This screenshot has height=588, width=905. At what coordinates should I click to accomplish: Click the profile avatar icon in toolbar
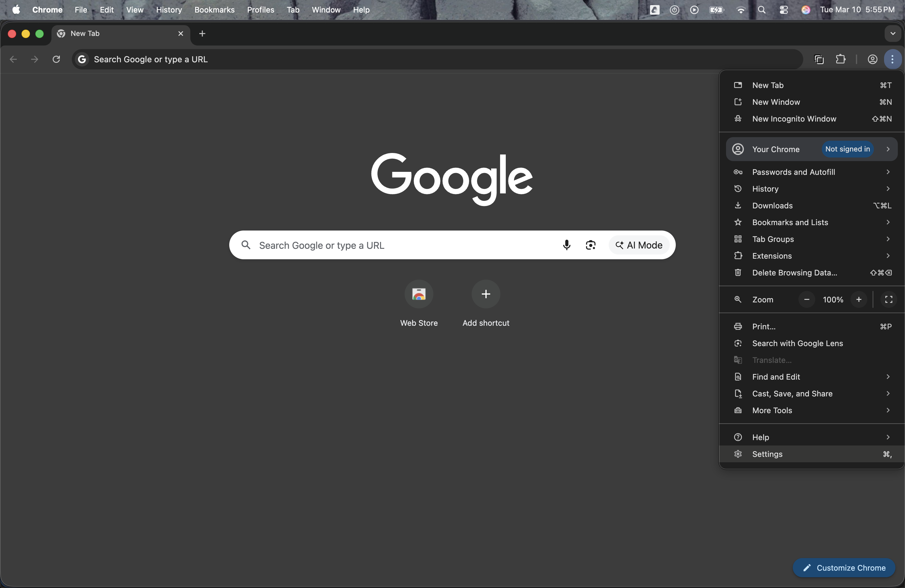pos(872,59)
